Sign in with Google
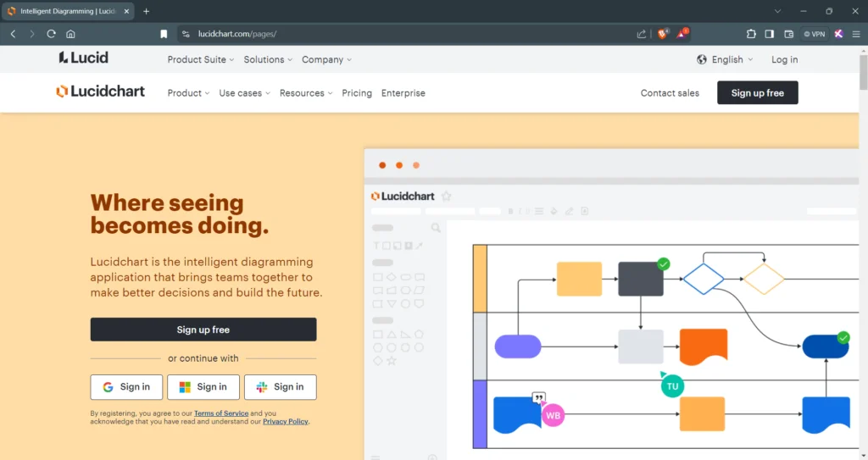 pyautogui.click(x=126, y=387)
